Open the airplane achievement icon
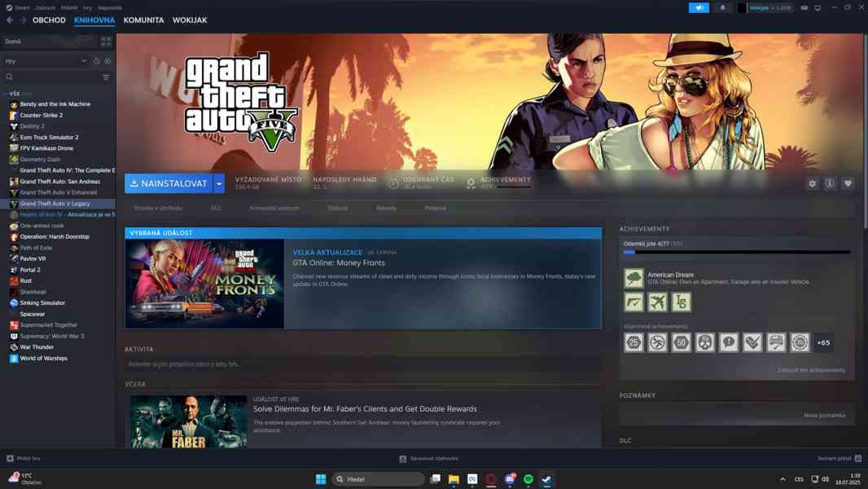The height and width of the screenshot is (489, 868). [658, 302]
